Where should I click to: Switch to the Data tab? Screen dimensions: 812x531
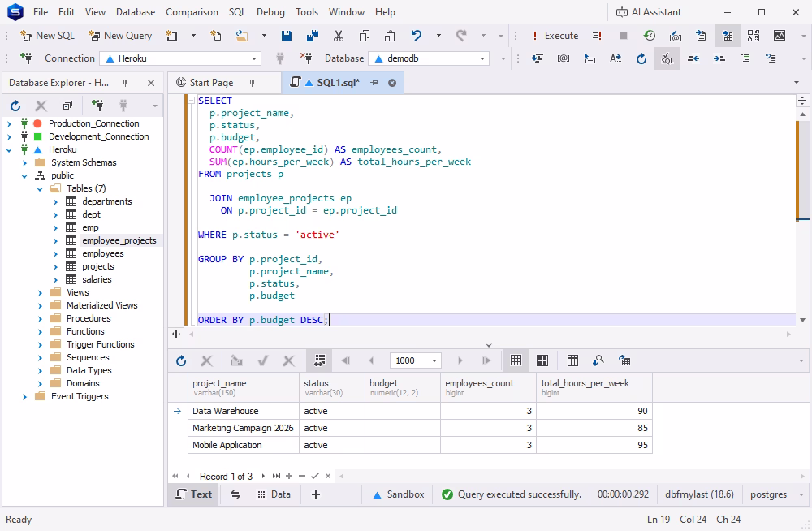pyautogui.click(x=274, y=494)
